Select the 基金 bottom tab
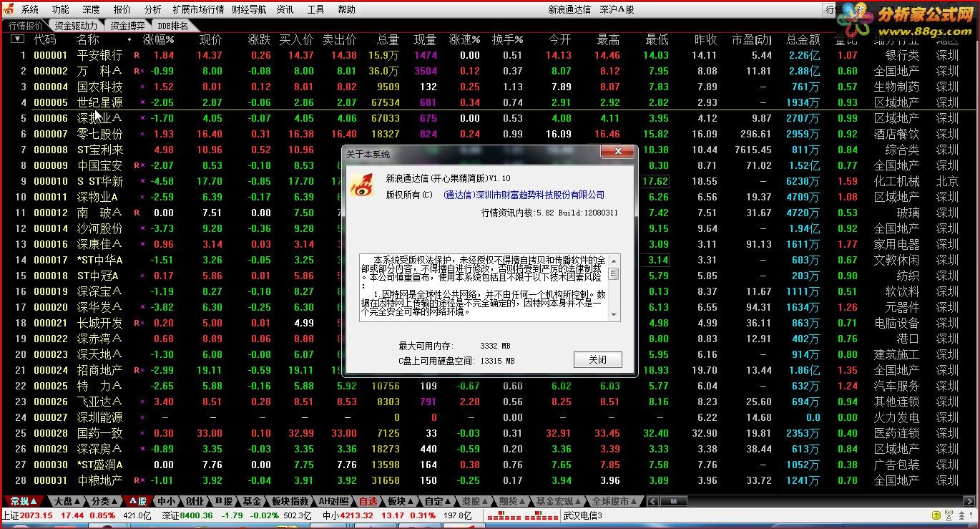The image size is (980, 529). pyautogui.click(x=253, y=501)
